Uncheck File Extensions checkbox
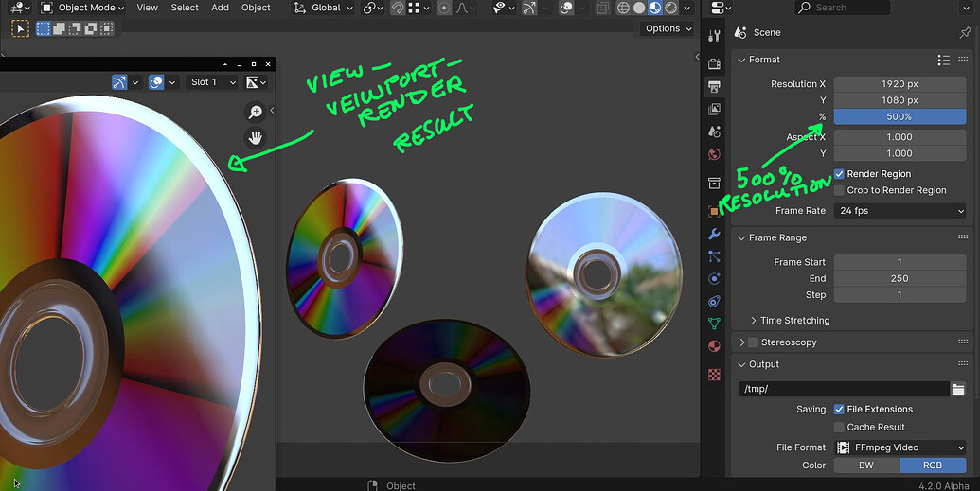980x491 pixels. 839,409
